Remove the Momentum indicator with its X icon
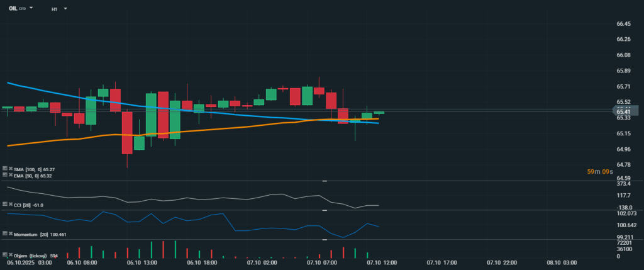The height and width of the screenshot is (270, 644). [x=9, y=233]
